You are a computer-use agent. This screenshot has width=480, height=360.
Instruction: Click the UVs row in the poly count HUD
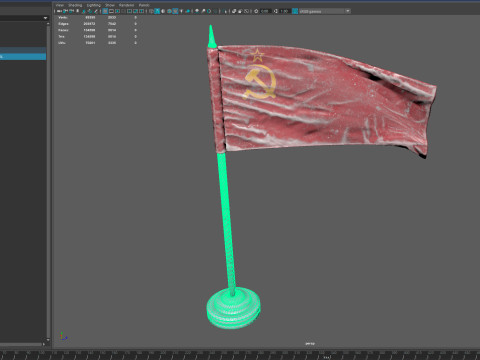(x=97, y=43)
